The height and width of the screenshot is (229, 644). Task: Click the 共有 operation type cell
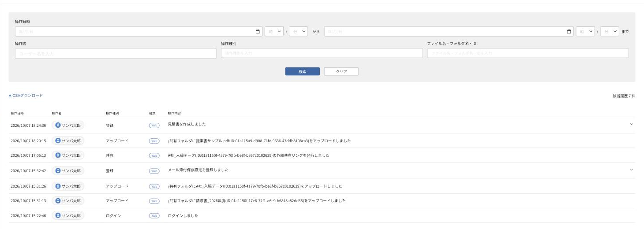coord(109,155)
